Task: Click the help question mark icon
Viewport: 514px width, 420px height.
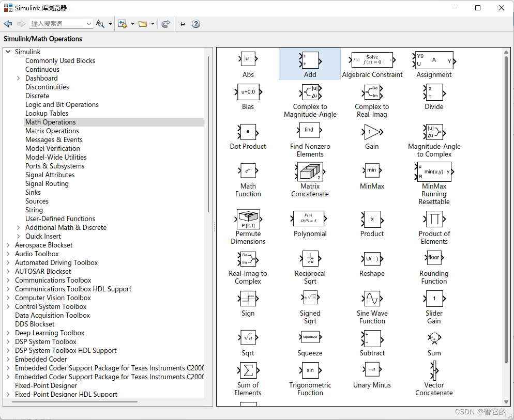Action: pos(196,24)
